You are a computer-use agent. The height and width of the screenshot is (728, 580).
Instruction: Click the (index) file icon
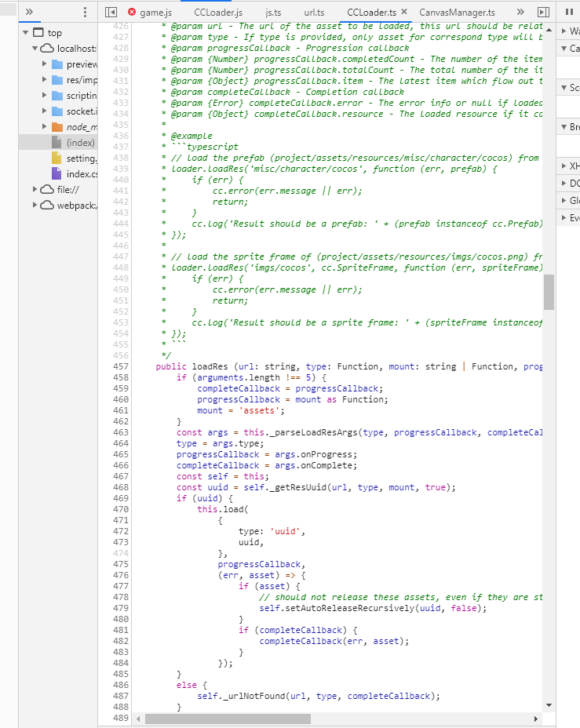57,143
